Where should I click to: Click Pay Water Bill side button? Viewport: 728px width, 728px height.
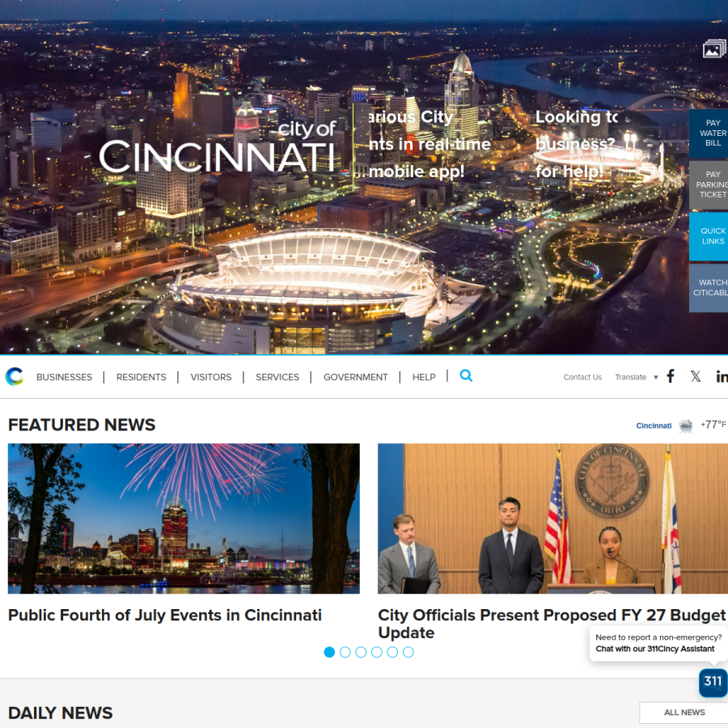pyautogui.click(x=709, y=133)
